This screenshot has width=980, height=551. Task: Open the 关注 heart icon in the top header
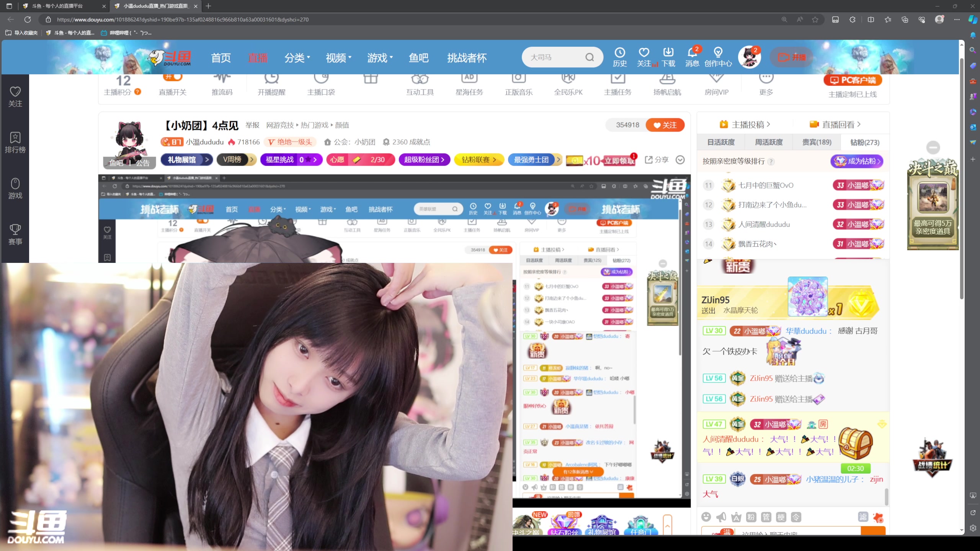[644, 57]
